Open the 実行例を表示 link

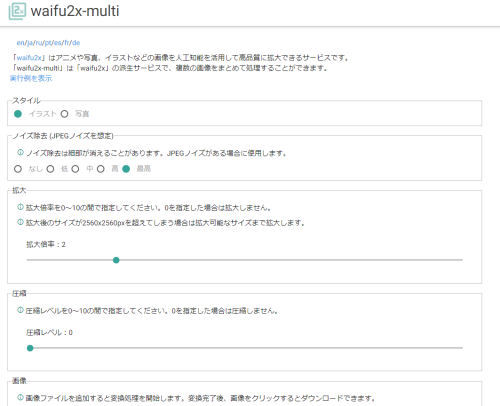click(x=31, y=78)
